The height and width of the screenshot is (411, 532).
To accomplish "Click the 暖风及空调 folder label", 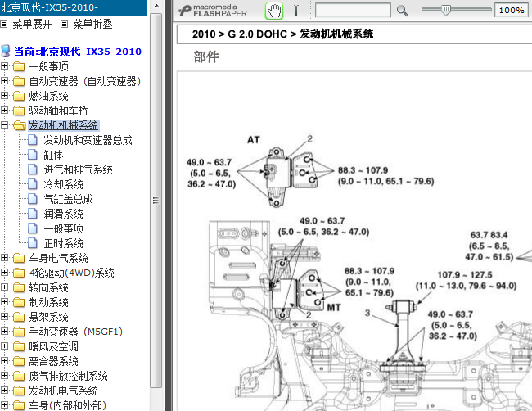I will tap(53, 346).
